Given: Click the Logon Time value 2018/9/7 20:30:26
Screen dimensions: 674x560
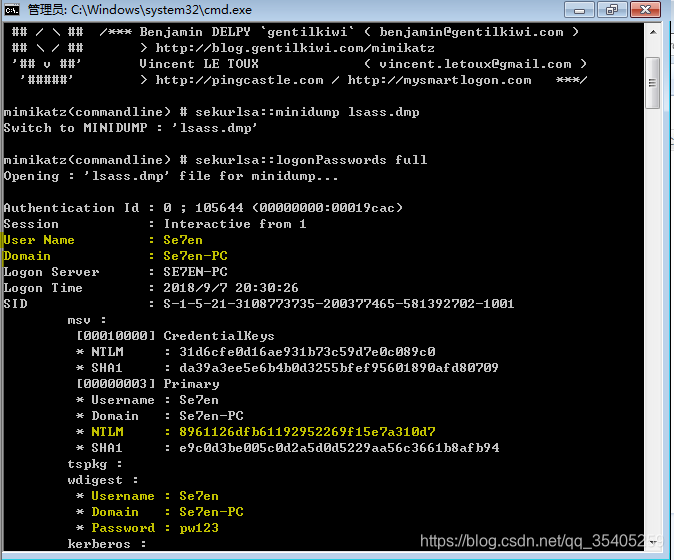Looking at the screenshot, I should point(231,288).
